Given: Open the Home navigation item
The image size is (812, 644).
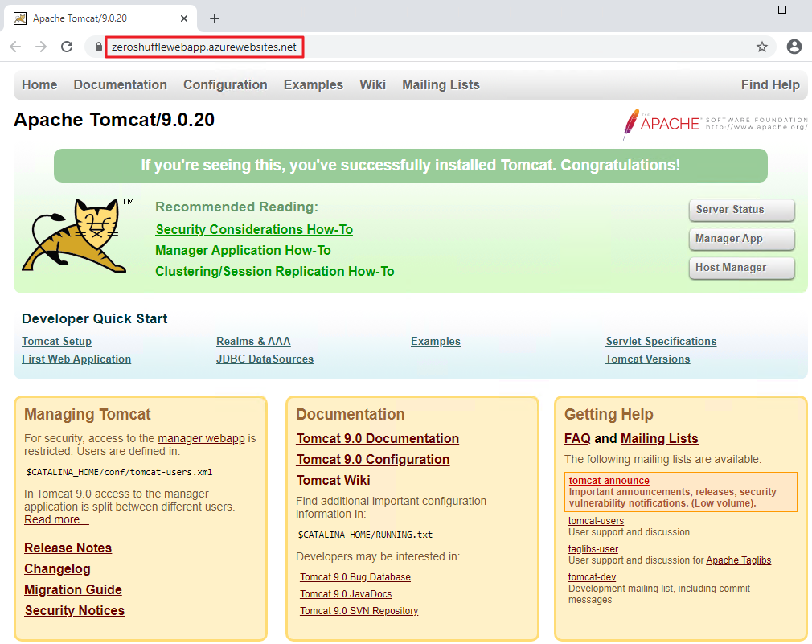Looking at the screenshot, I should point(39,85).
